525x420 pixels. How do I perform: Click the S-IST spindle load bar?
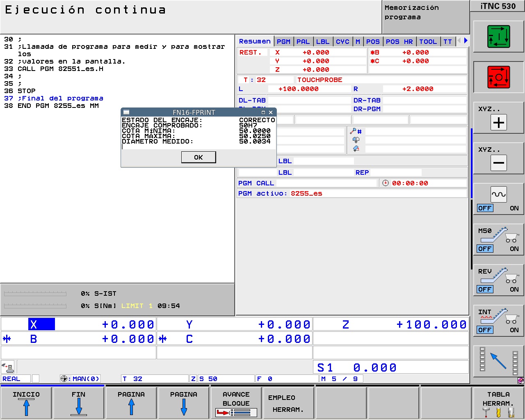coord(35,294)
